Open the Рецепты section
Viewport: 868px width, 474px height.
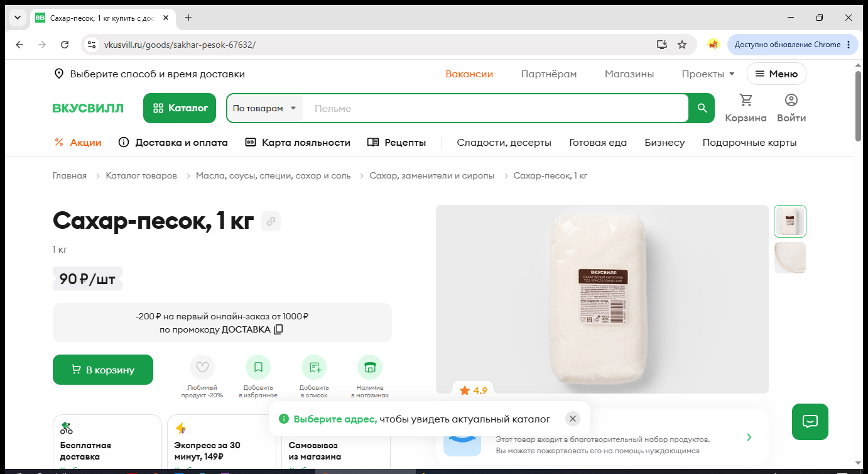[396, 143]
